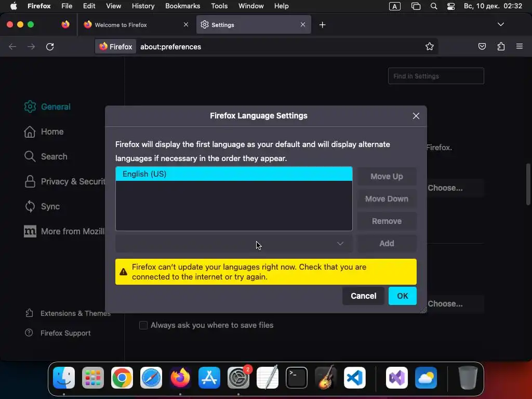The width and height of the screenshot is (532, 399).
Task: Open GarageBand from the Dock
Action: point(325,378)
